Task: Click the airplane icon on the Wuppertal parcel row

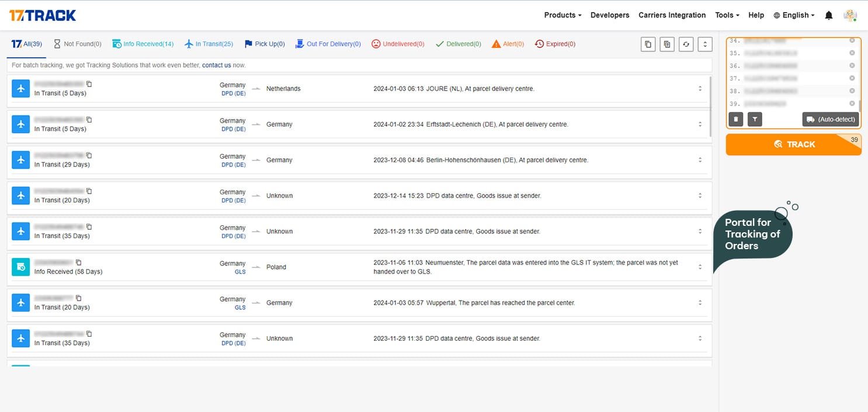Action: click(x=21, y=303)
